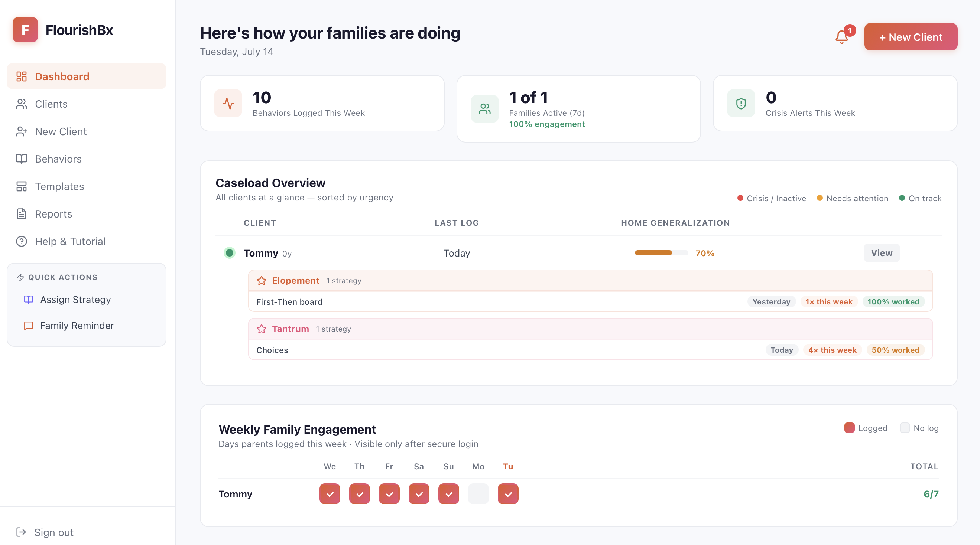Click the star icon beside Elopement

[x=262, y=281]
